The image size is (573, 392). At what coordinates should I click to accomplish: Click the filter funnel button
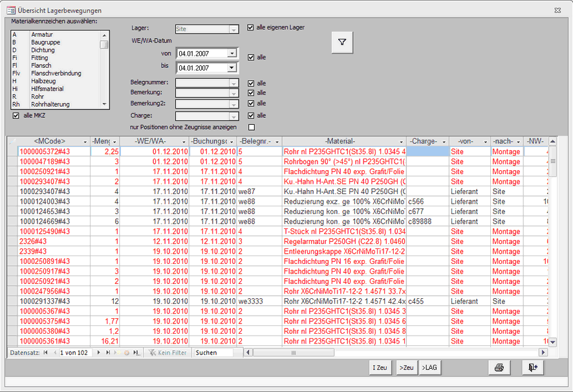click(343, 43)
